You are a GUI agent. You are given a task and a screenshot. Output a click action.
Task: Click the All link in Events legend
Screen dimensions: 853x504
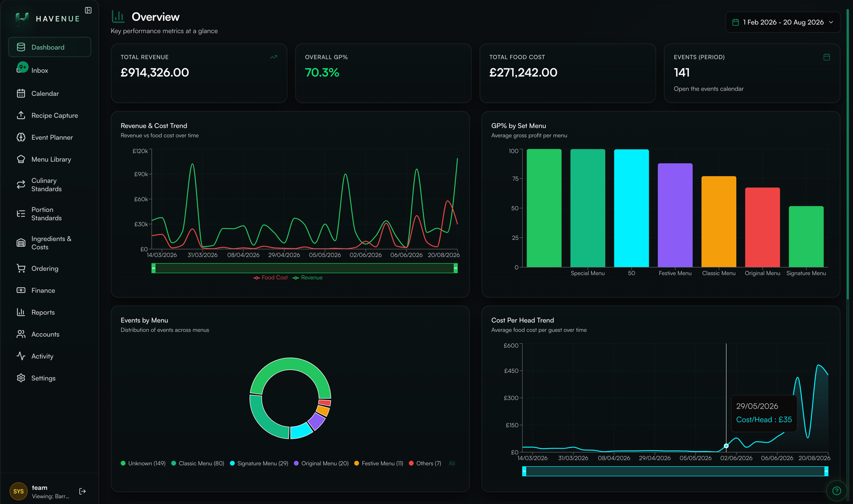452,464
